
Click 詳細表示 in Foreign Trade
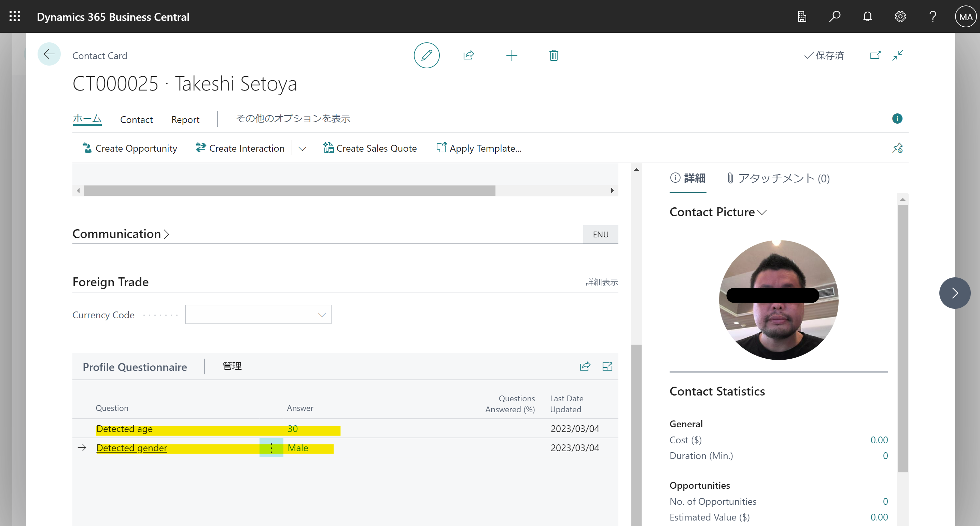click(x=601, y=282)
